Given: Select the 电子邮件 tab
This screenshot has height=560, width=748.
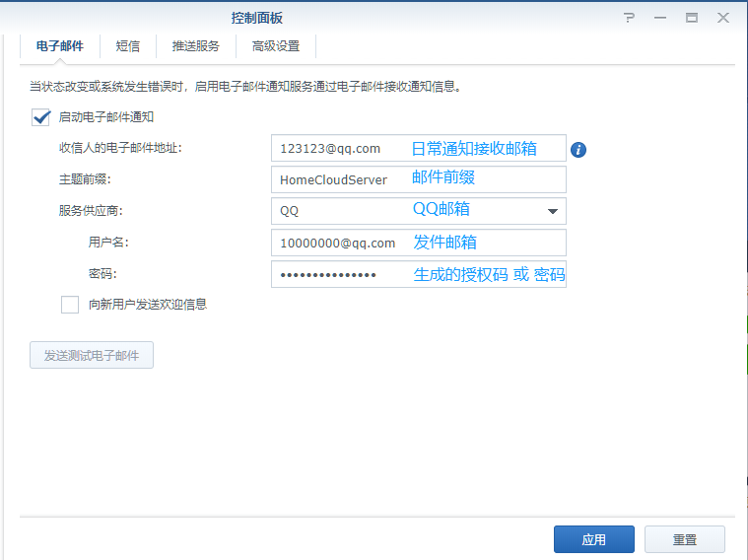Looking at the screenshot, I should point(60,46).
